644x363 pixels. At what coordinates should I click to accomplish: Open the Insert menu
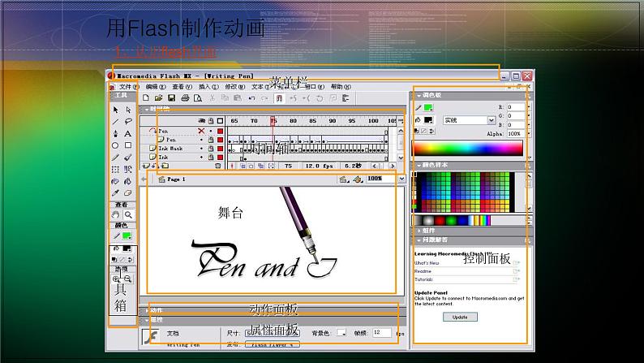tap(208, 87)
